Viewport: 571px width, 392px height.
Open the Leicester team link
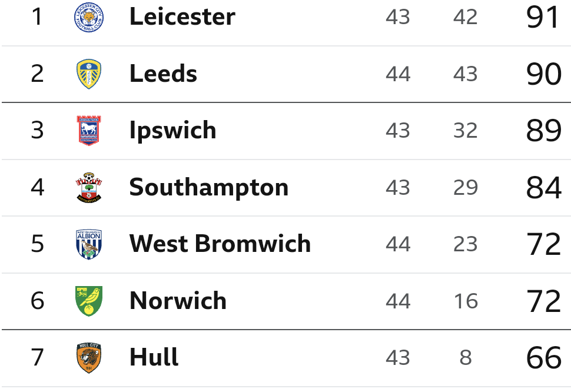(x=182, y=16)
